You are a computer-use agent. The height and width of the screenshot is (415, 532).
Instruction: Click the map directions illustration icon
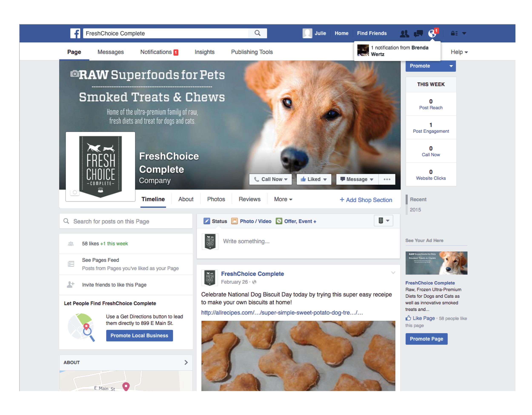click(x=81, y=327)
